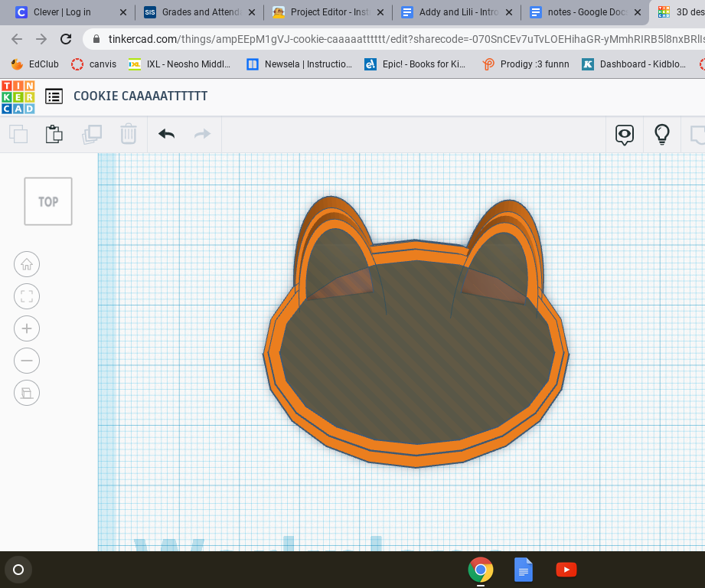The image size is (705, 588).
Task: Click the Duplicate and repeat icon
Action: tap(92, 134)
